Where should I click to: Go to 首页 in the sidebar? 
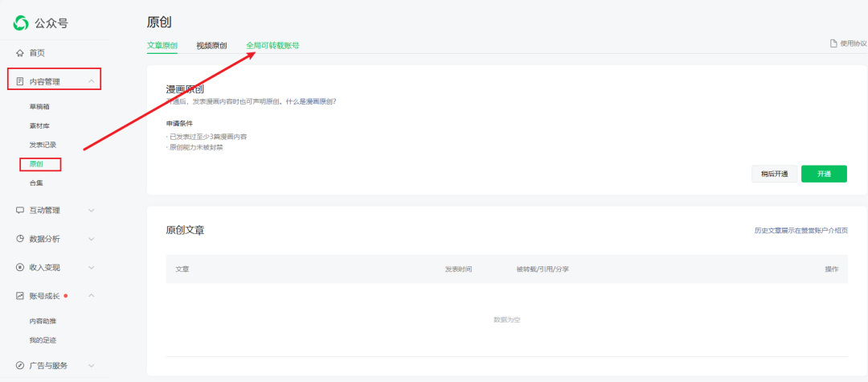37,53
